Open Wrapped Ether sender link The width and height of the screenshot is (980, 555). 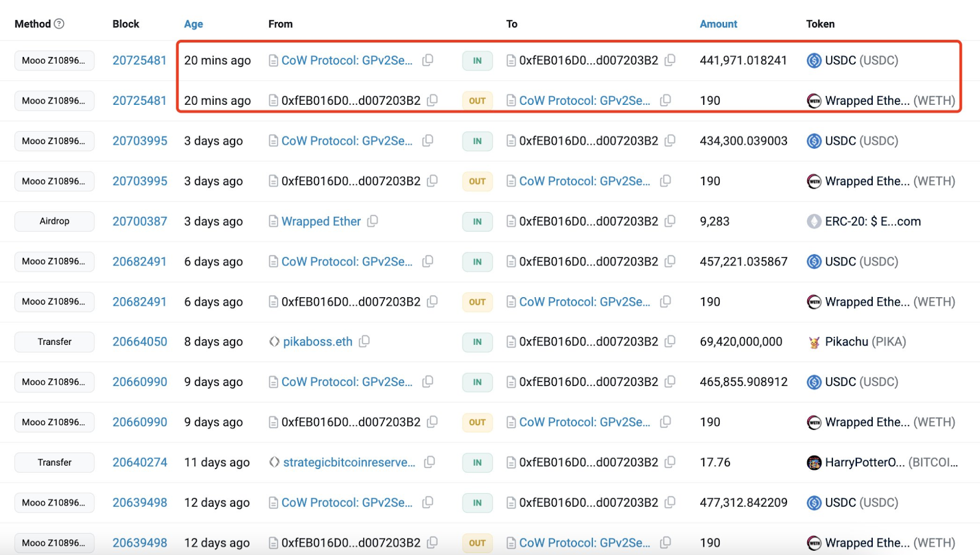pyautogui.click(x=321, y=221)
